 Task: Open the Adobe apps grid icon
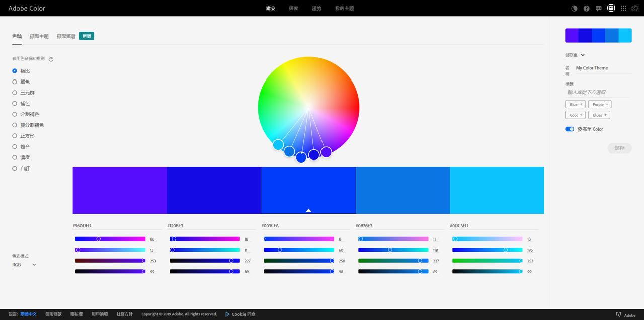(x=623, y=8)
